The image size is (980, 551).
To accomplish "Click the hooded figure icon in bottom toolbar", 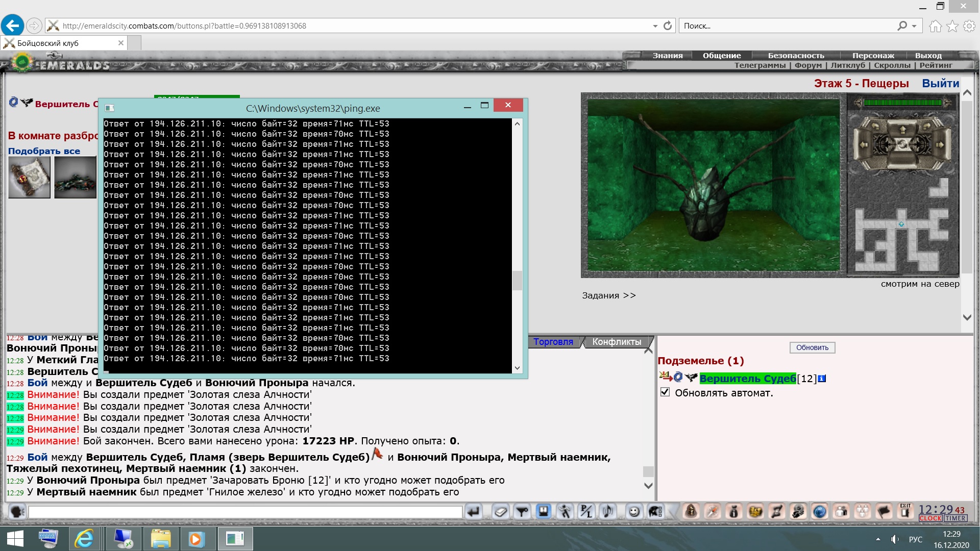I will coord(691,511).
